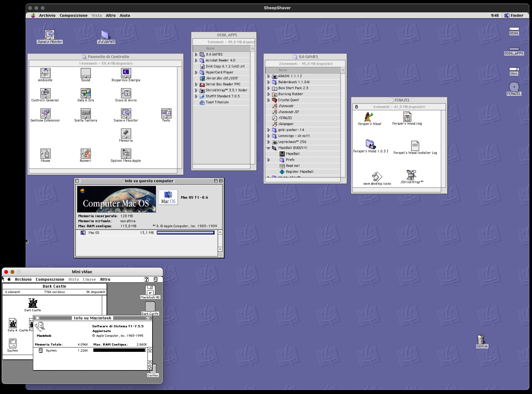Expand the ARASHI 1.1.1 folder
Image resolution: width=532 pixels, height=394 pixels.
click(269, 76)
